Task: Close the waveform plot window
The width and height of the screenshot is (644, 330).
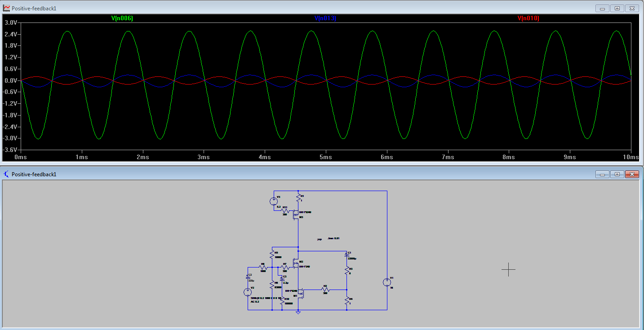Action: tap(632, 8)
